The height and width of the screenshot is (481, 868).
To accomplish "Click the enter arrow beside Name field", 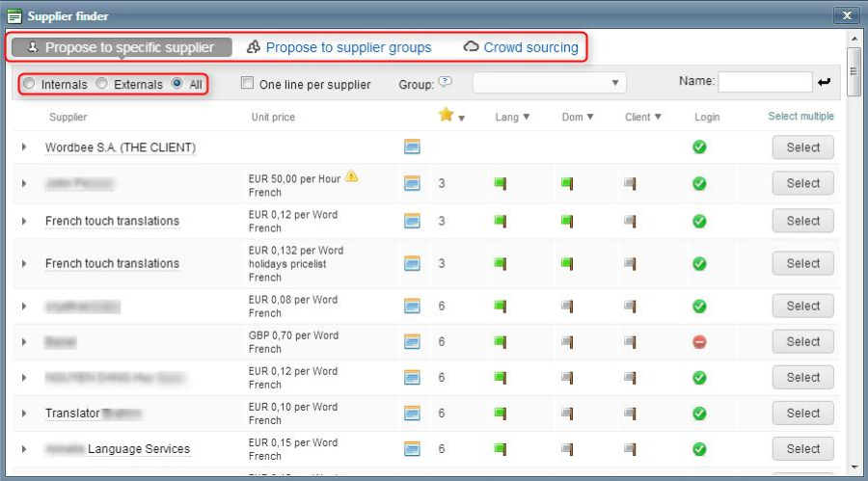I will [824, 83].
